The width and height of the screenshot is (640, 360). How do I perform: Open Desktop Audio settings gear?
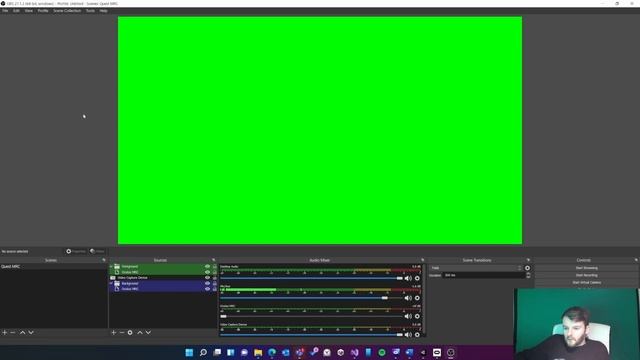[417, 278]
